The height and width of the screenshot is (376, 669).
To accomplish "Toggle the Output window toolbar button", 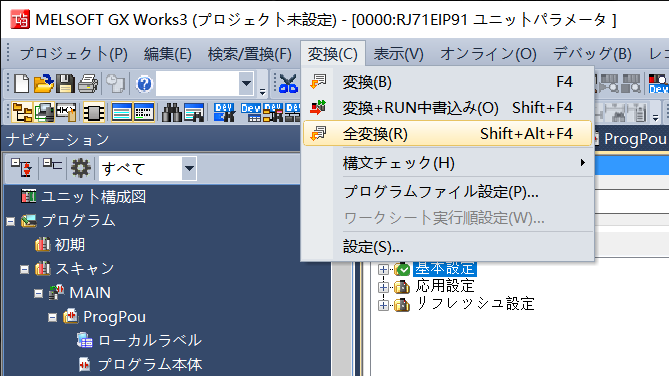I will pyautogui.click(x=122, y=113).
